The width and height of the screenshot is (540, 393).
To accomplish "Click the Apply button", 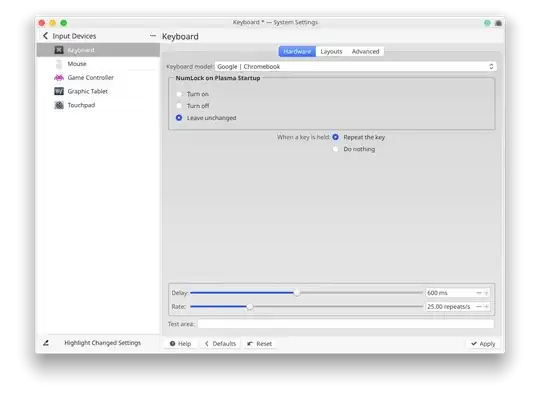I will point(483,344).
